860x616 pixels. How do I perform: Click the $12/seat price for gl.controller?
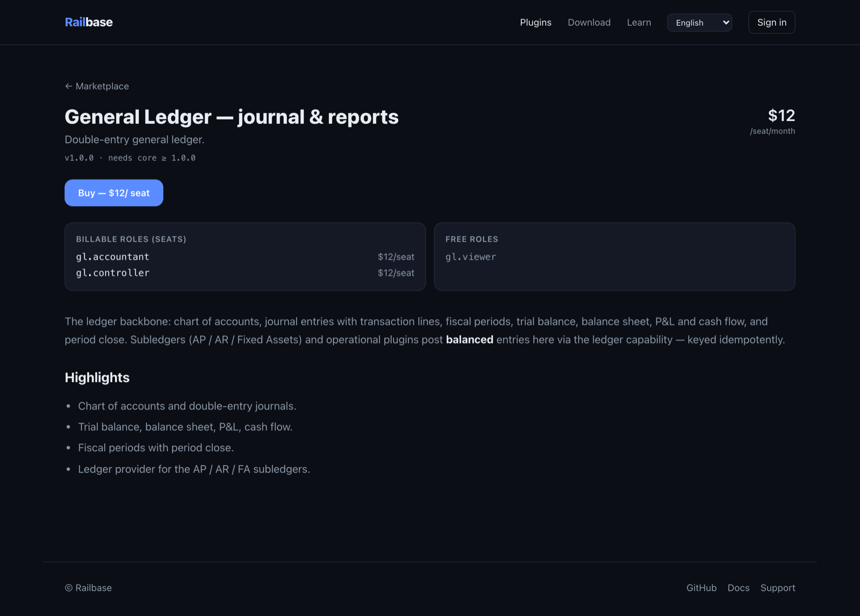click(x=396, y=273)
